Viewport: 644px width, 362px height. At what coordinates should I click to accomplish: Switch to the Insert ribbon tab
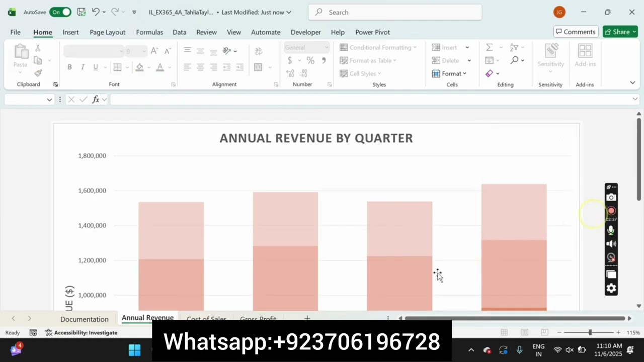(x=70, y=32)
